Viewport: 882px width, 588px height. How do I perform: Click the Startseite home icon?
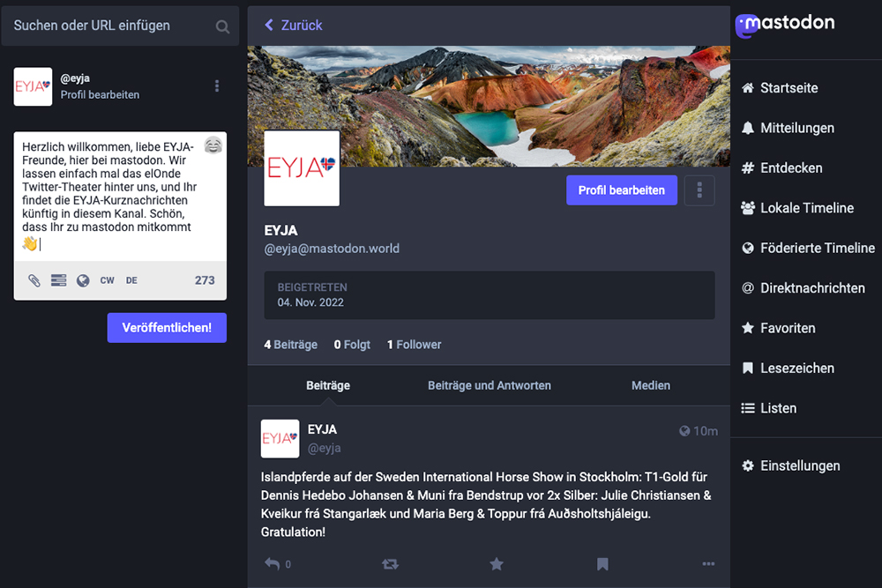[748, 87]
